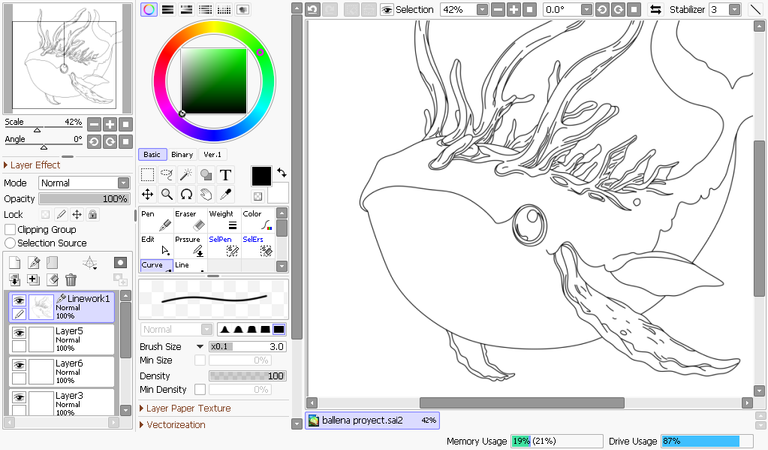Click the layer mask icon
The width and height of the screenshot is (768, 450).
pos(120,263)
